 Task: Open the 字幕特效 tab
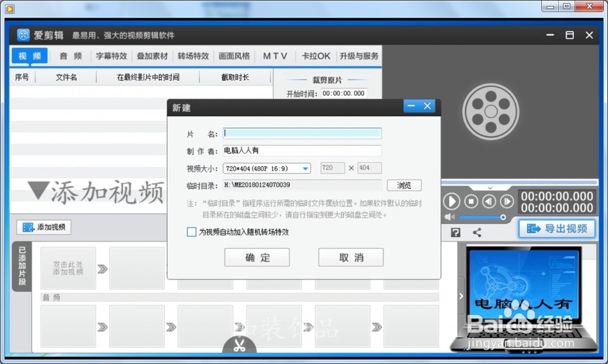pyautogui.click(x=111, y=56)
